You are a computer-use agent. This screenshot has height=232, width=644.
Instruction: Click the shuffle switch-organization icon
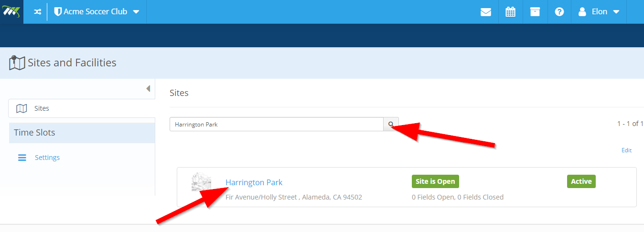[x=38, y=12]
